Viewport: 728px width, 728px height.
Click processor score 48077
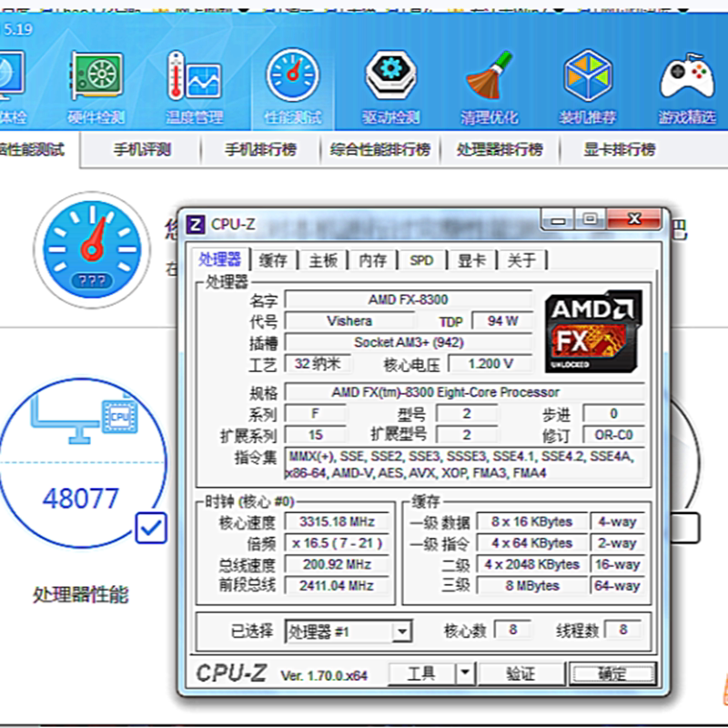click(x=81, y=498)
